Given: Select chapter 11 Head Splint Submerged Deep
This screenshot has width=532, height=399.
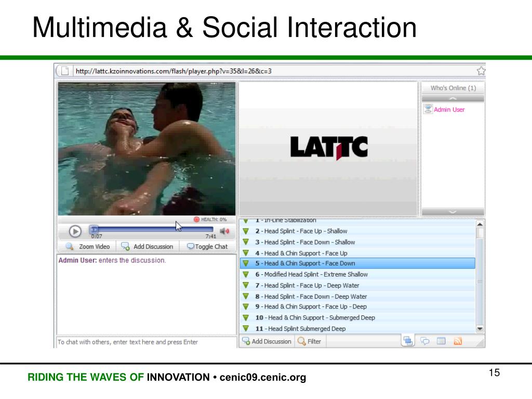Looking at the screenshot, I should pos(357,328).
